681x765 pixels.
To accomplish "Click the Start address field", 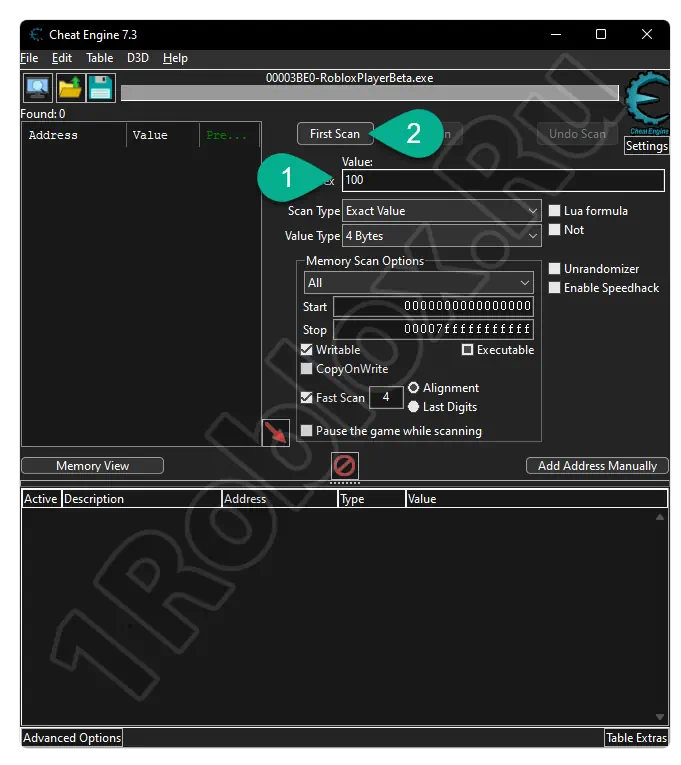I will point(433,306).
